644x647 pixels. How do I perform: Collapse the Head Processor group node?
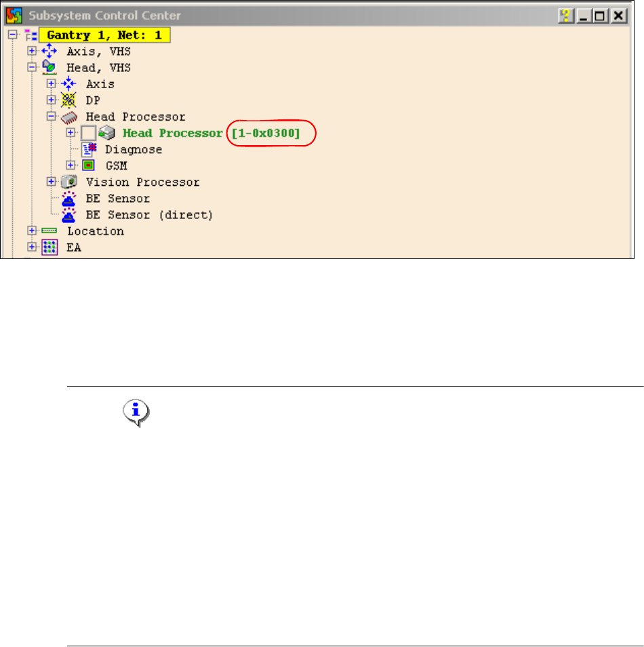(x=51, y=116)
